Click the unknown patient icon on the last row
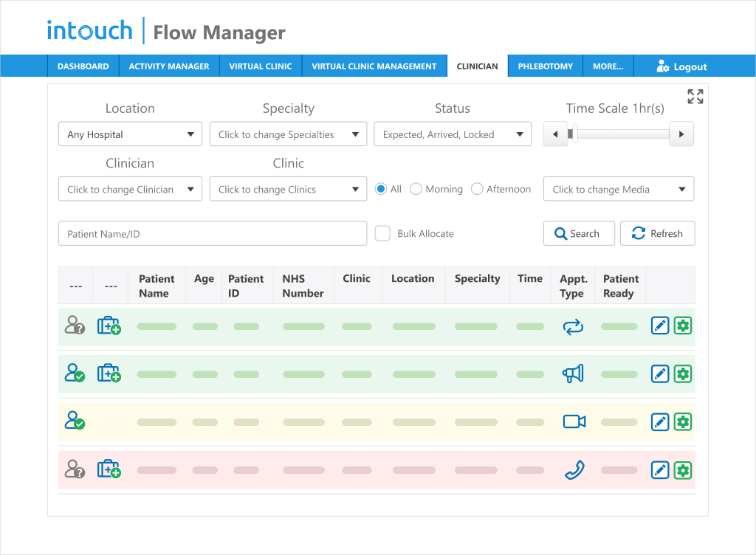The image size is (756, 555). 75,469
